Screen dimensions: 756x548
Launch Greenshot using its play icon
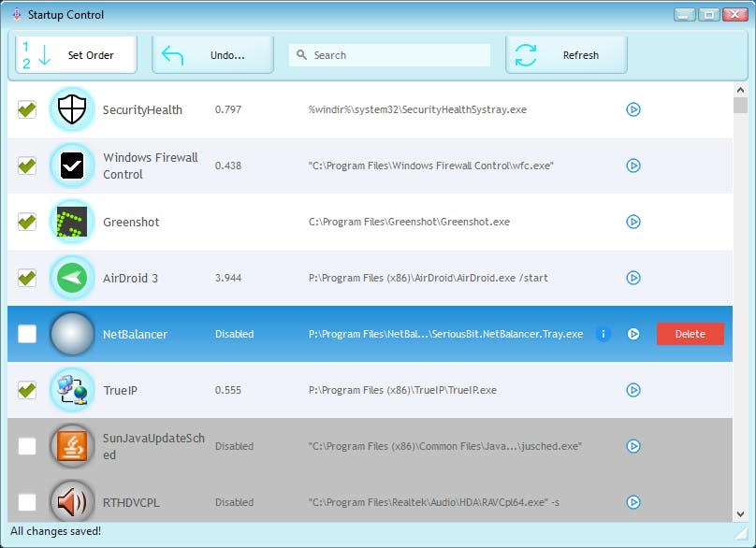coord(633,222)
